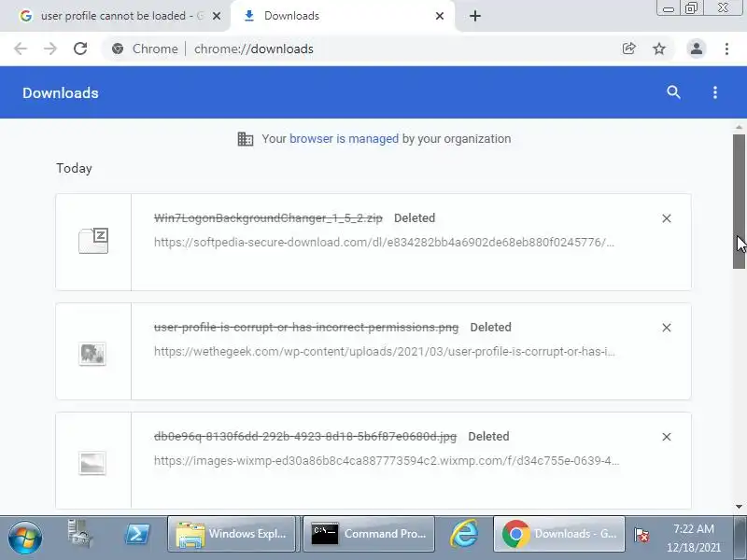Bookmark this page with the star icon
The width and height of the screenshot is (747, 560).
point(659,49)
